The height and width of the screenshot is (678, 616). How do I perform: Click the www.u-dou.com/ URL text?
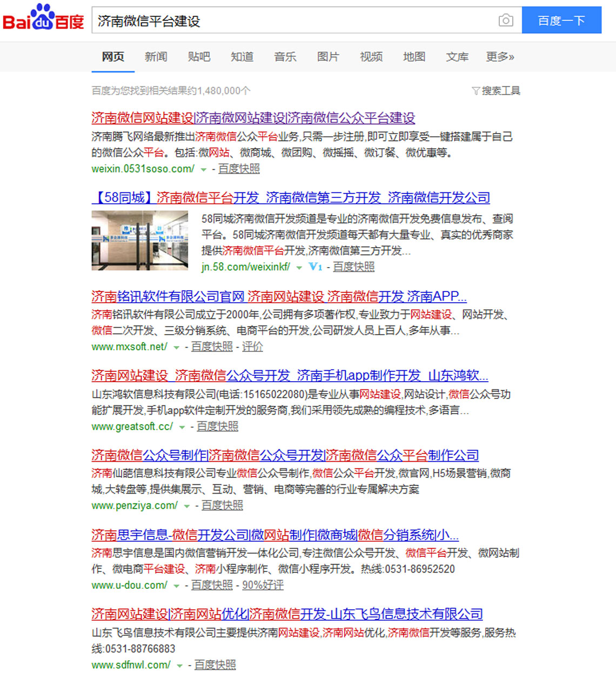pos(129,585)
